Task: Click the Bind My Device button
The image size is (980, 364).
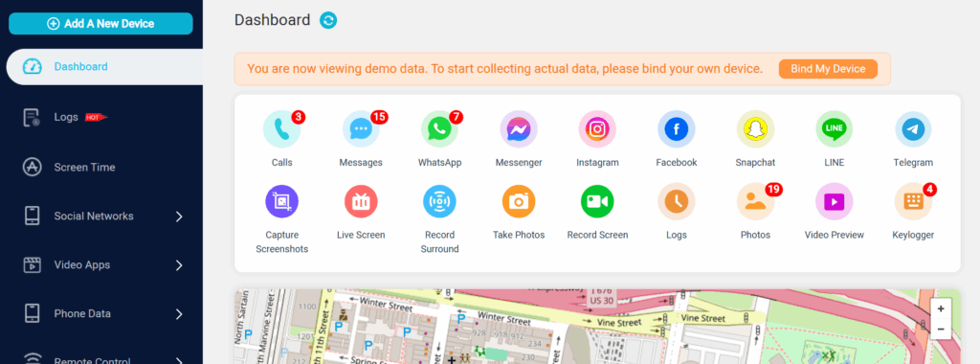Action: click(828, 69)
